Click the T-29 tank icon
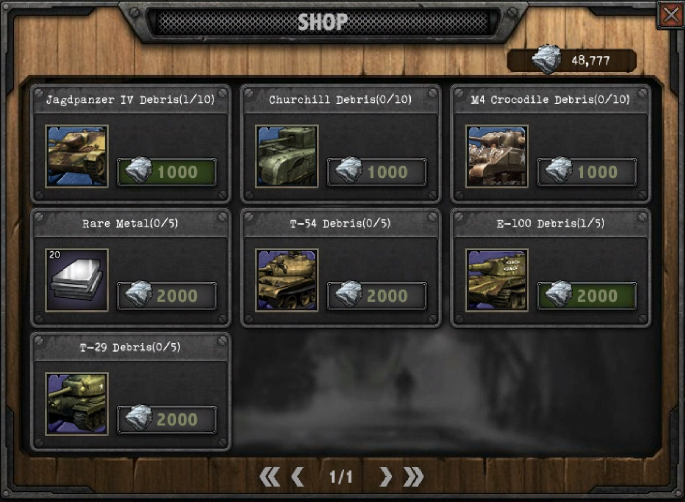 coord(77,404)
